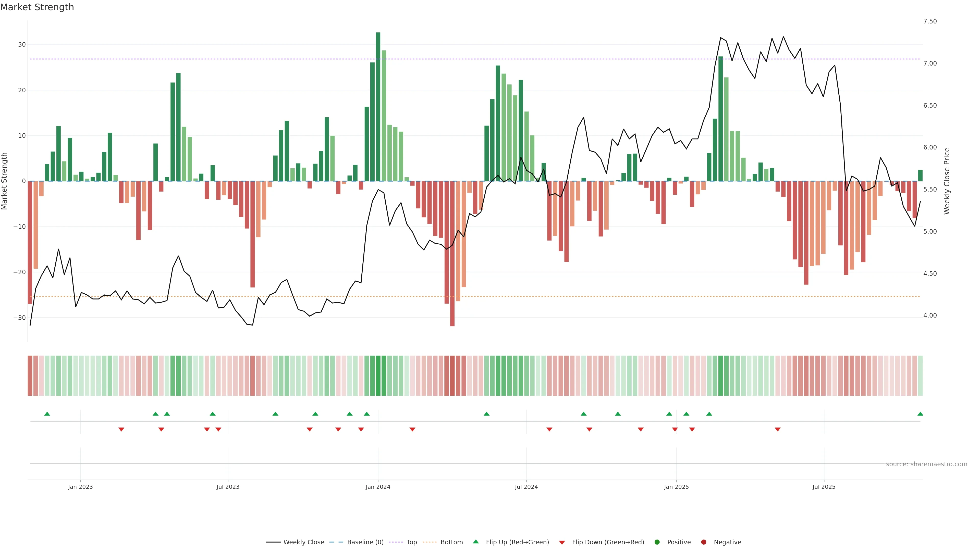Click the Bottom legend line icon

point(430,542)
